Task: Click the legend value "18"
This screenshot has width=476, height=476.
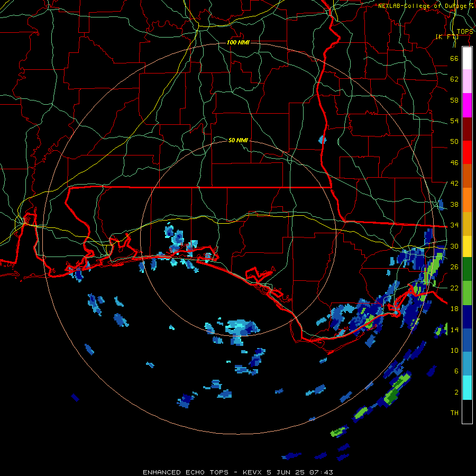Action: point(454,309)
